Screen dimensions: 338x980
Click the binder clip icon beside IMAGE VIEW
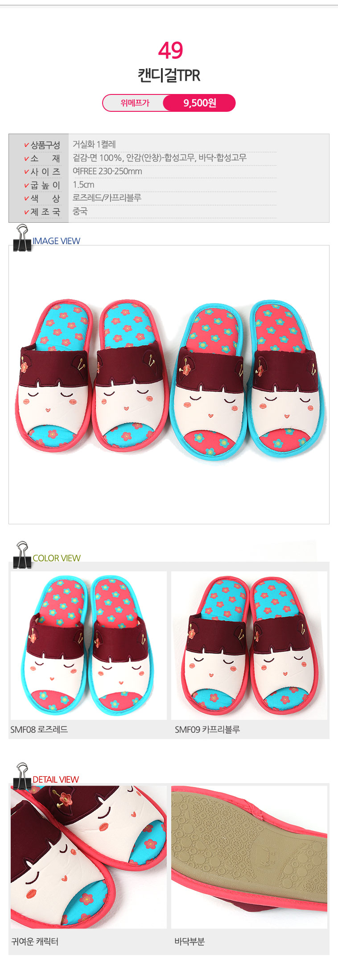point(22,238)
